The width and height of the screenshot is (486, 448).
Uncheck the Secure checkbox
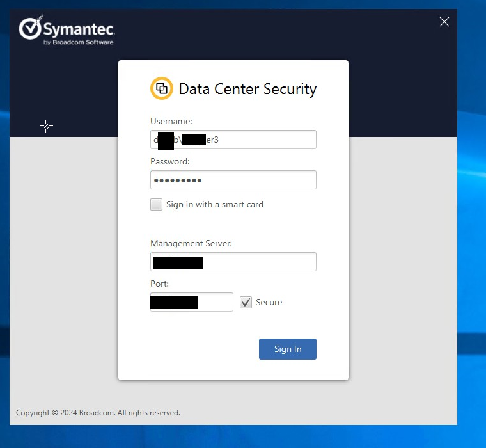tap(246, 302)
